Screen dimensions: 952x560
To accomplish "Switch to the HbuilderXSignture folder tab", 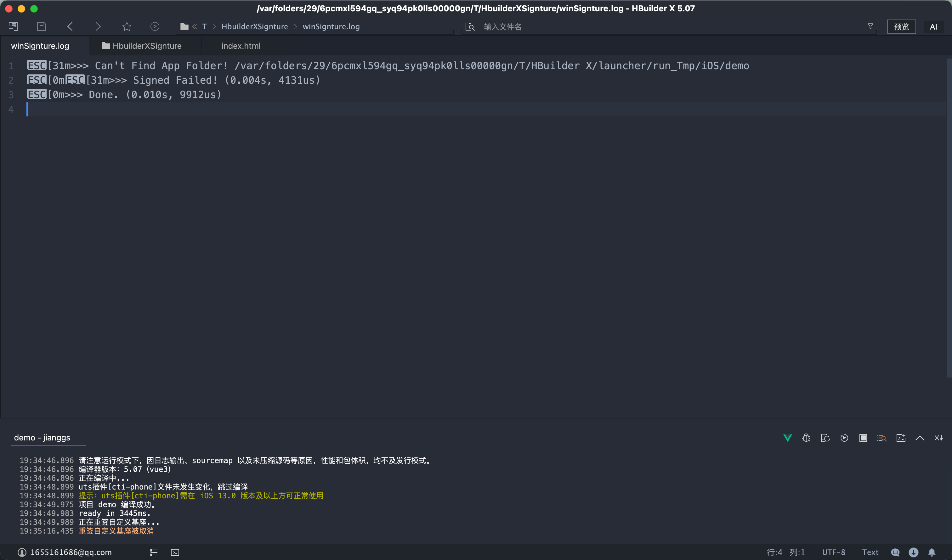I will pos(142,46).
